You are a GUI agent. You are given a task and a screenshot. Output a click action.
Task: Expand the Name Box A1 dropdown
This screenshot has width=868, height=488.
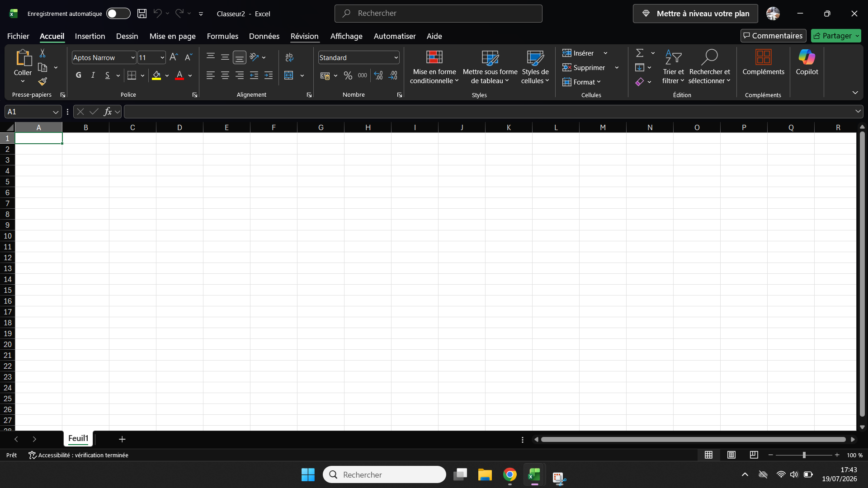pos(56,112)
